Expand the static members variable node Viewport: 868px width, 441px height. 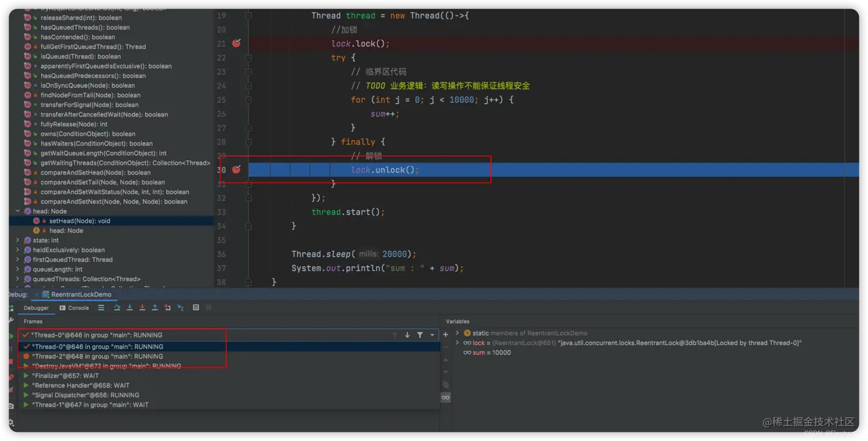(458, 333)
